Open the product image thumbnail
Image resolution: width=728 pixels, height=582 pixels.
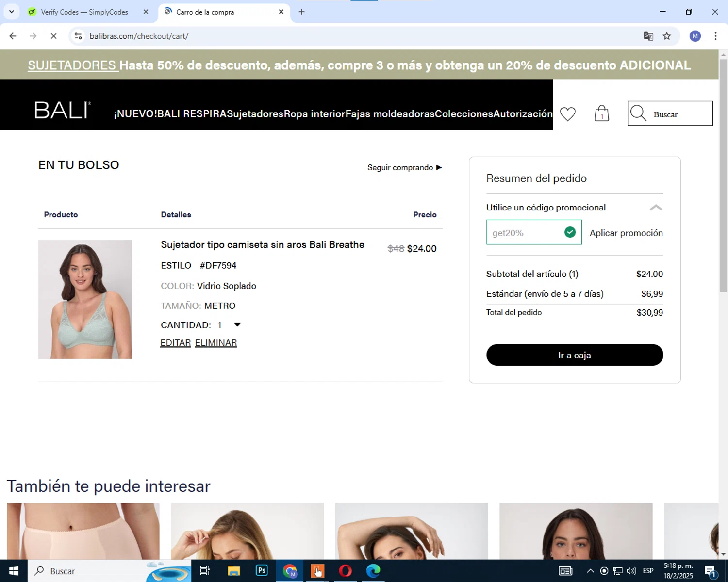(x=85, y=299)
